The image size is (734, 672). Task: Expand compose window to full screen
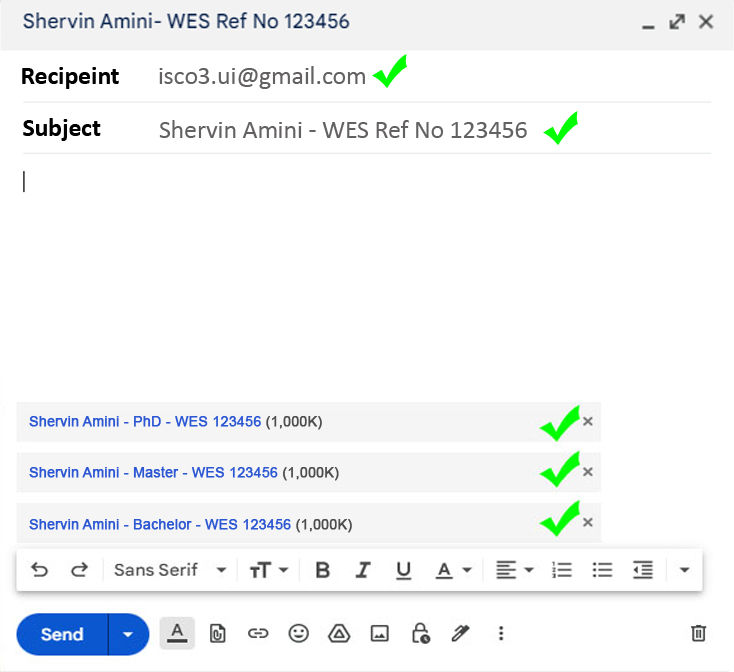click(x=677, y=22)
